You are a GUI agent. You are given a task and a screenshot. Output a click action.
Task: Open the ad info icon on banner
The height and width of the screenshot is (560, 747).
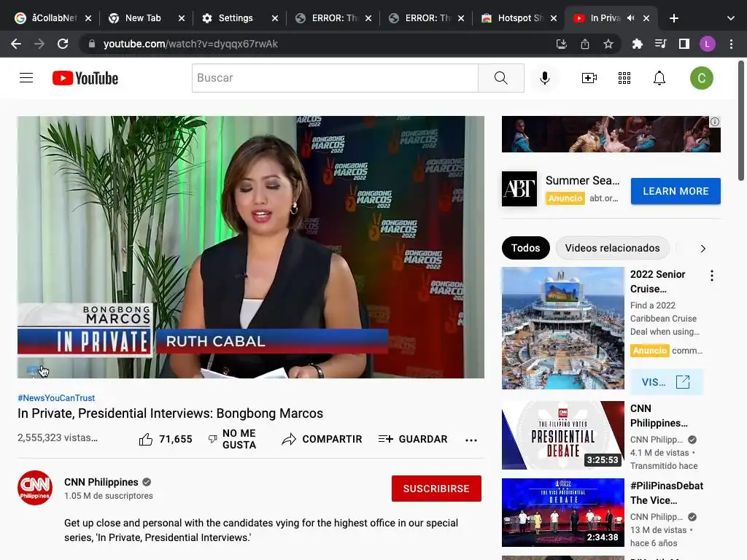tap(715, 122)
